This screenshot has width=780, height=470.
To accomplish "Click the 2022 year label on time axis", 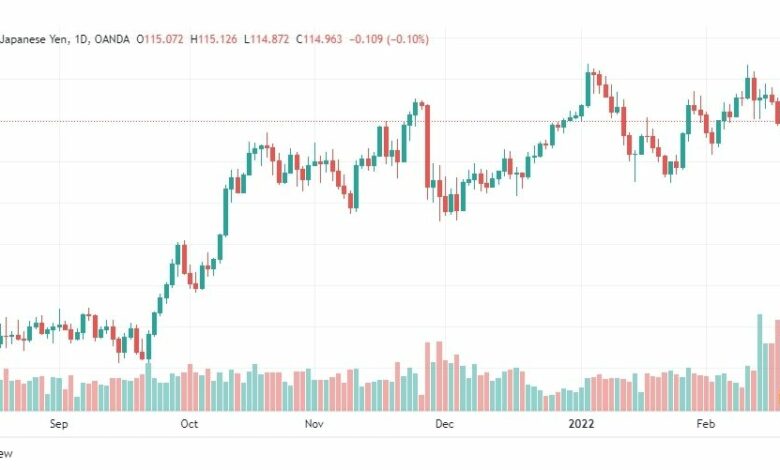I will [x=581, y=424].
